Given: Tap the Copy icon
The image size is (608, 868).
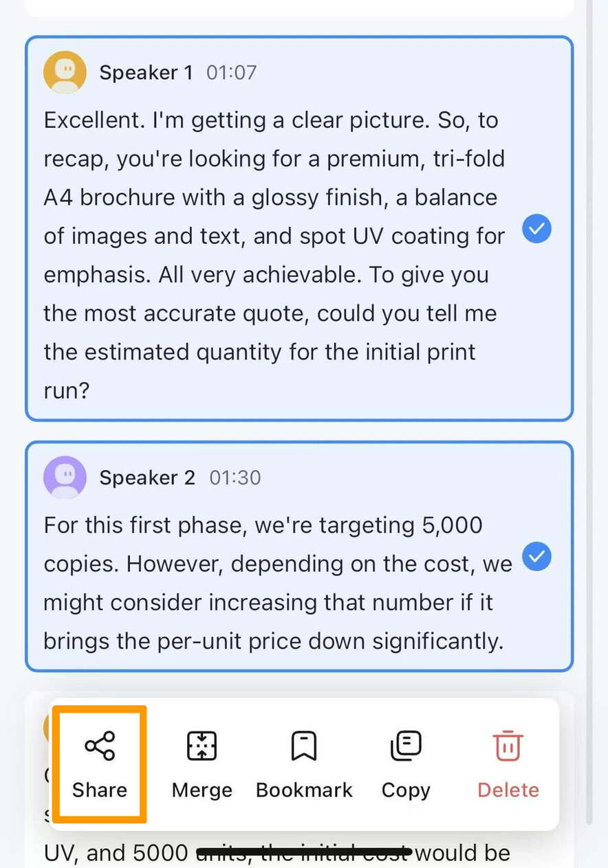Looking at the screenshot, I should pos(406,746).
